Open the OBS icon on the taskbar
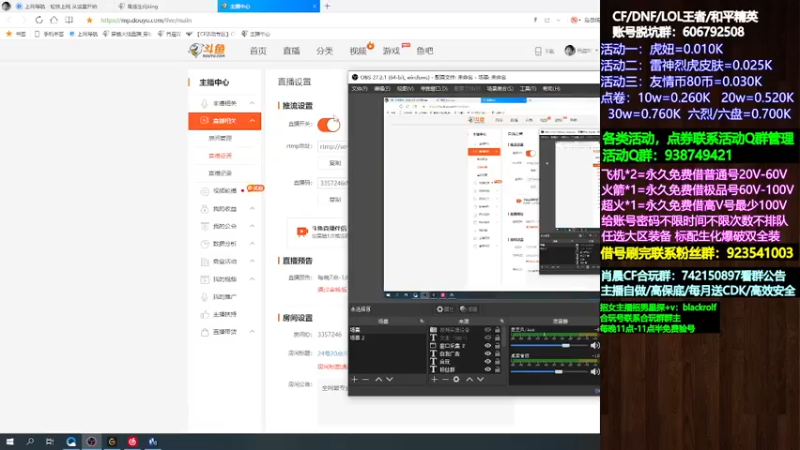 coord(91,441)
